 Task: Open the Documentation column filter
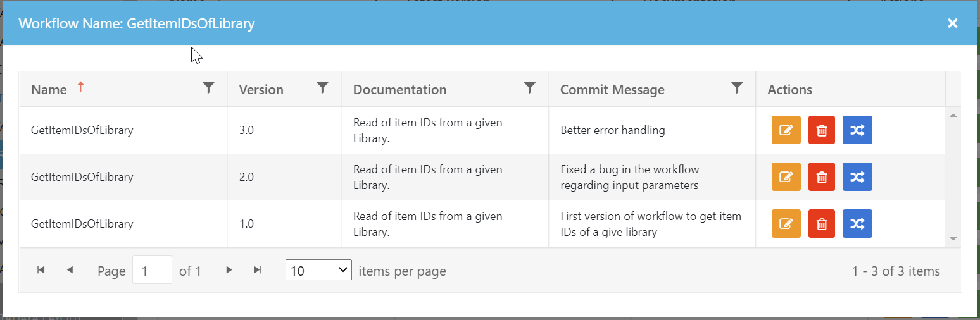[x=530, y=89]
